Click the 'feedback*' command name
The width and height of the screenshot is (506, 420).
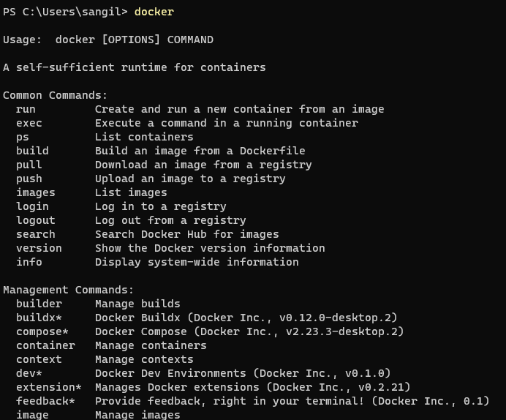[45, 401]
